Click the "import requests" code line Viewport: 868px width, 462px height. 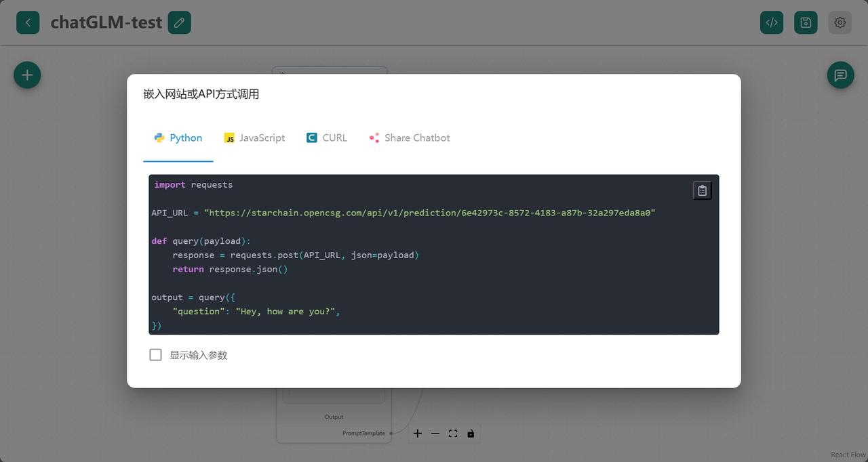click(x=193, y=185)
